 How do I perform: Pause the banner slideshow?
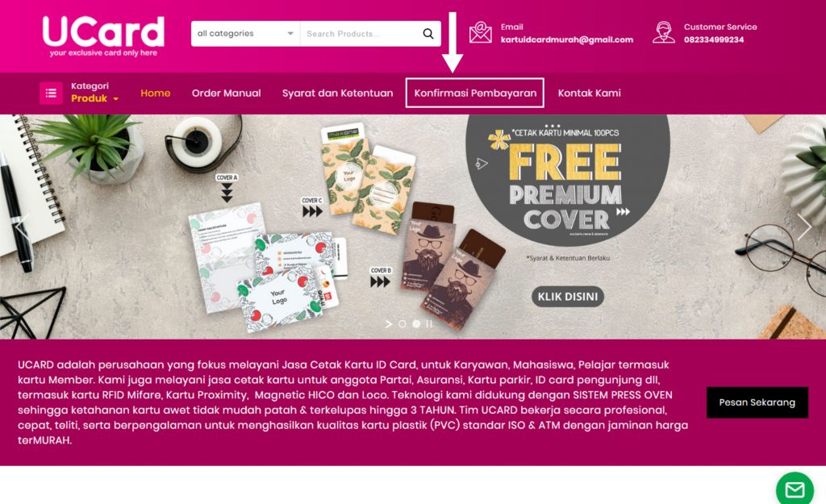(429, 324)
